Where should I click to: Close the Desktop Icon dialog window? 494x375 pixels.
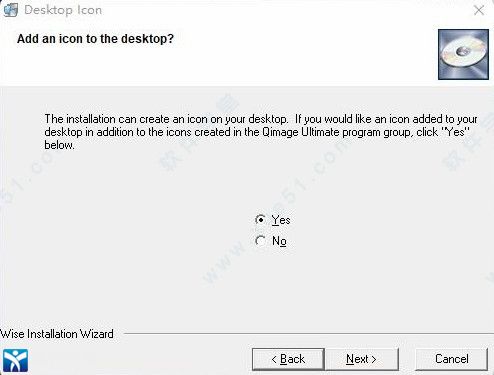point(479,10)
